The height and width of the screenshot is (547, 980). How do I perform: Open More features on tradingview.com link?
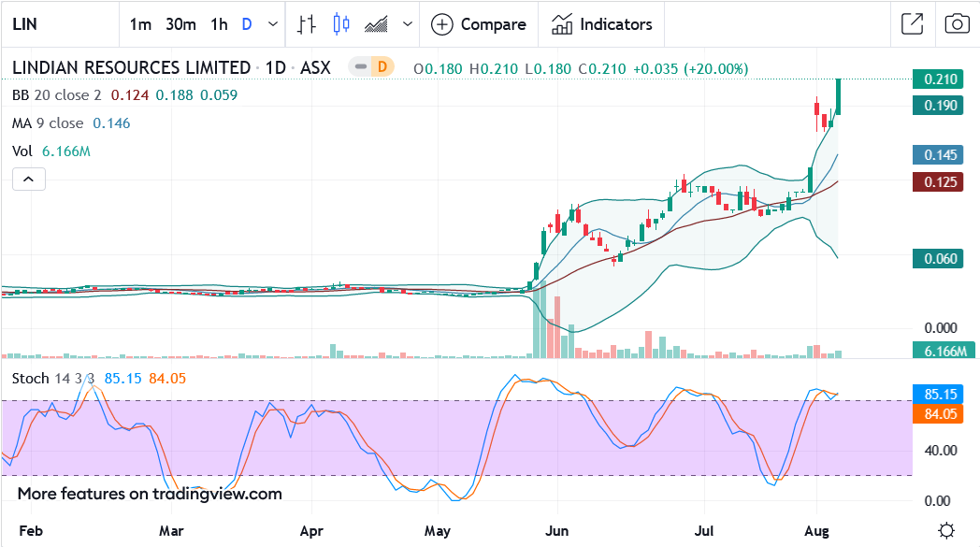(150, 494)
